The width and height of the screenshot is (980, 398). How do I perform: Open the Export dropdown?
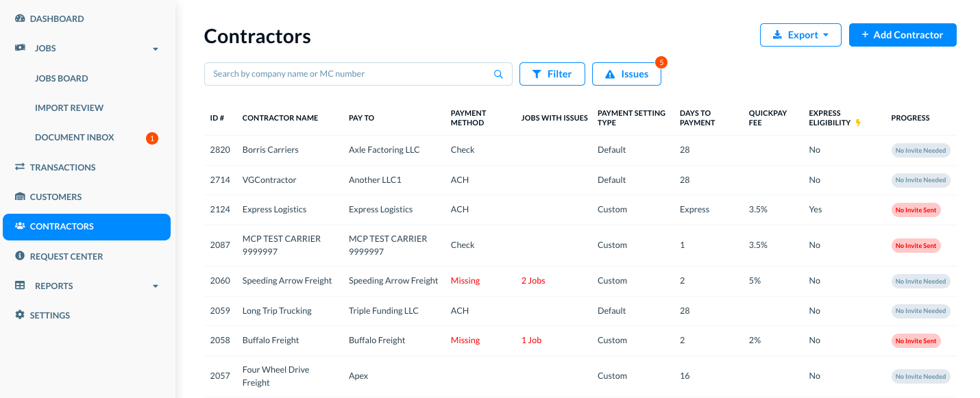tap(800, 35)
